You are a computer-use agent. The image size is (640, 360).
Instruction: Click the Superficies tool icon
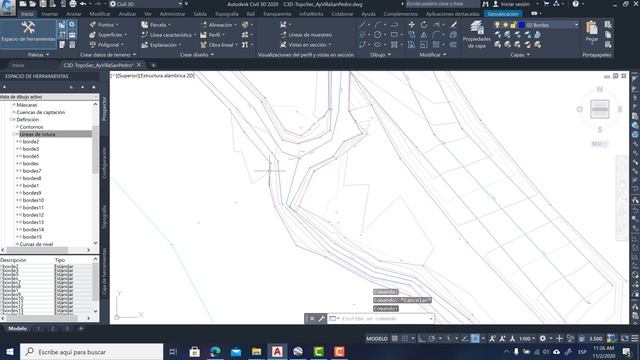93,35
